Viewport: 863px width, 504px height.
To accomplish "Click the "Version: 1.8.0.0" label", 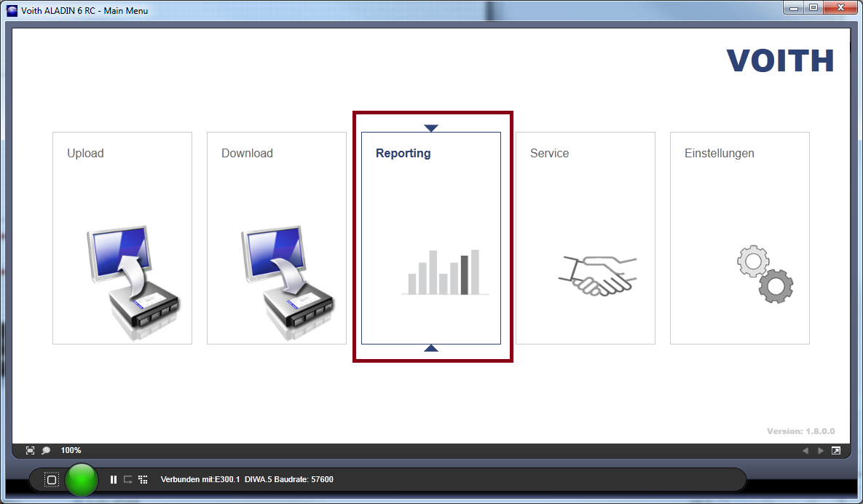I will [801, 431].
